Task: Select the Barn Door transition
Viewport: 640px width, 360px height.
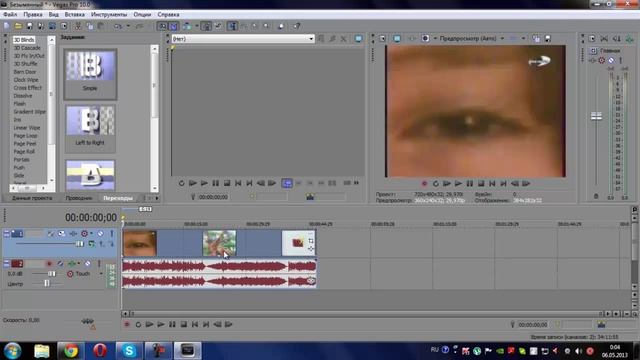Action: pyautogui.click(x=25, y=72)
